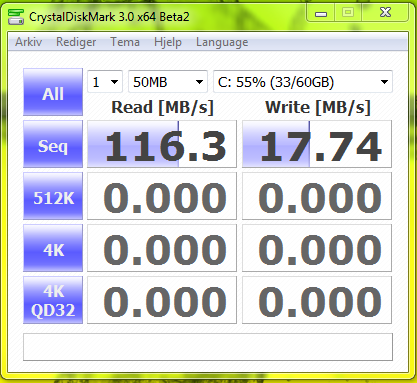The image size is (417, 383).
Task: Click the CrystalDiskMark title bar icon
Action: coord(16,17)
